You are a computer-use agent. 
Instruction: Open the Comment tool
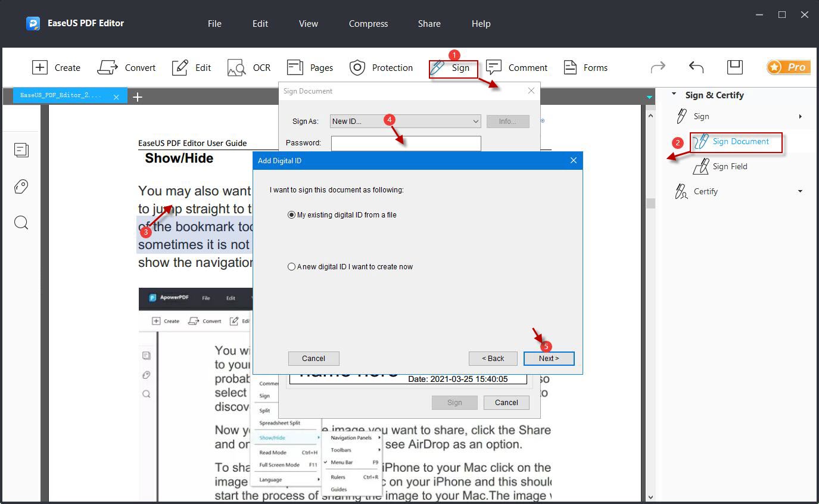point(516,67)
